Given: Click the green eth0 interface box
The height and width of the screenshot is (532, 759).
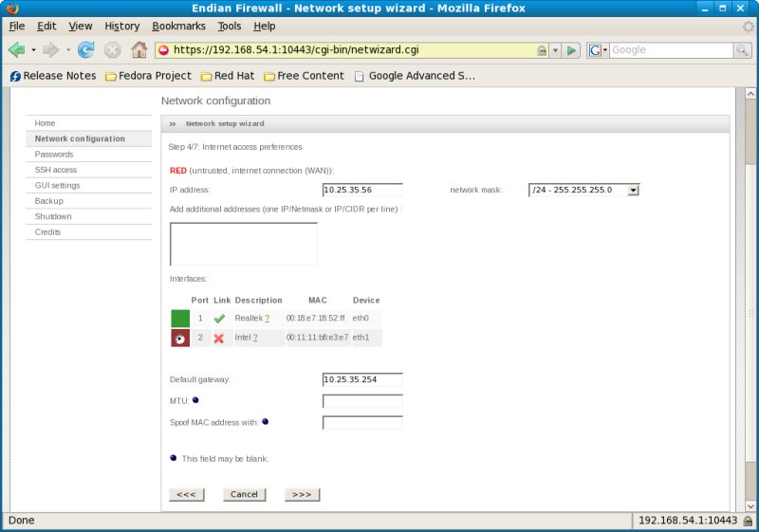Looking at the screenshot, I should point(180,319).
